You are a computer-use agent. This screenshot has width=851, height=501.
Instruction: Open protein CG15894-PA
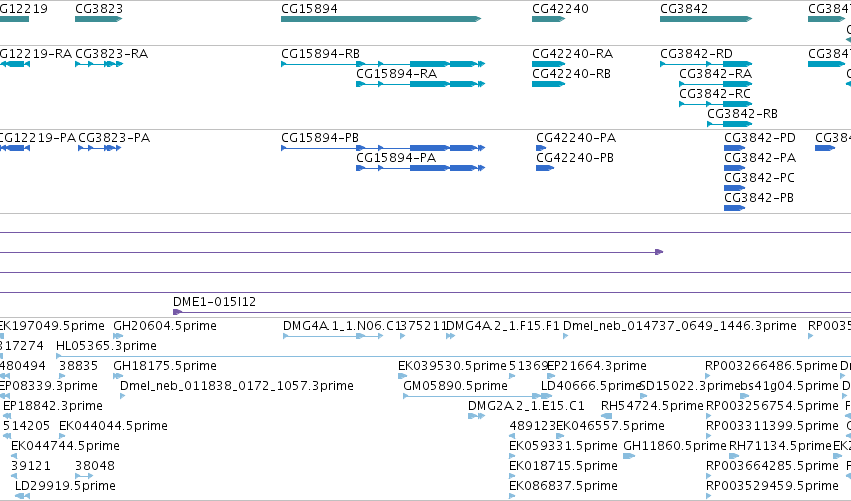396,158
